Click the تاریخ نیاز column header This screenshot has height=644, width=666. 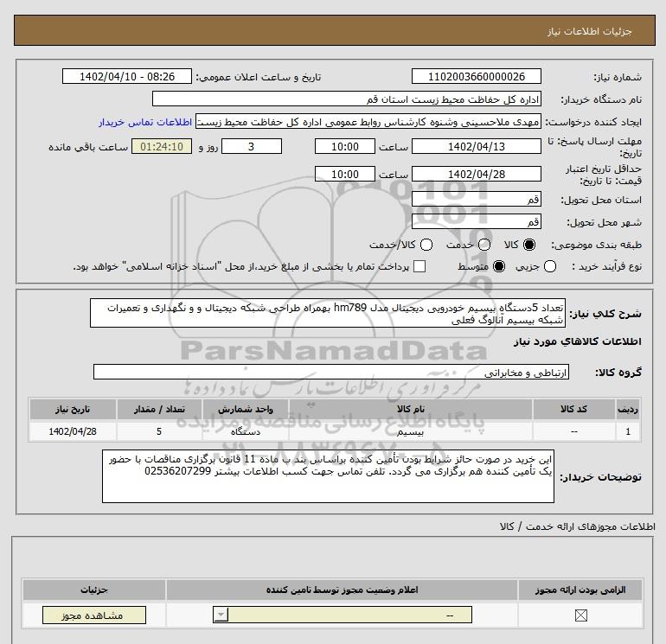(x=73, y=409)
